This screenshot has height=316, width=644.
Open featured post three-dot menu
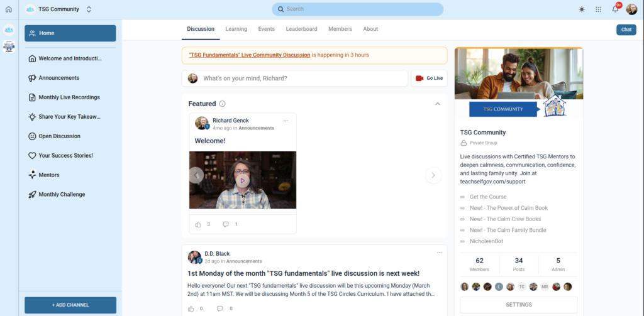(286, 121)
